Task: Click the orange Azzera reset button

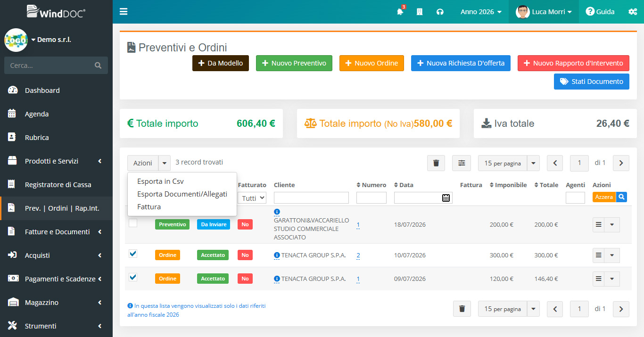Action: point(604,197)
